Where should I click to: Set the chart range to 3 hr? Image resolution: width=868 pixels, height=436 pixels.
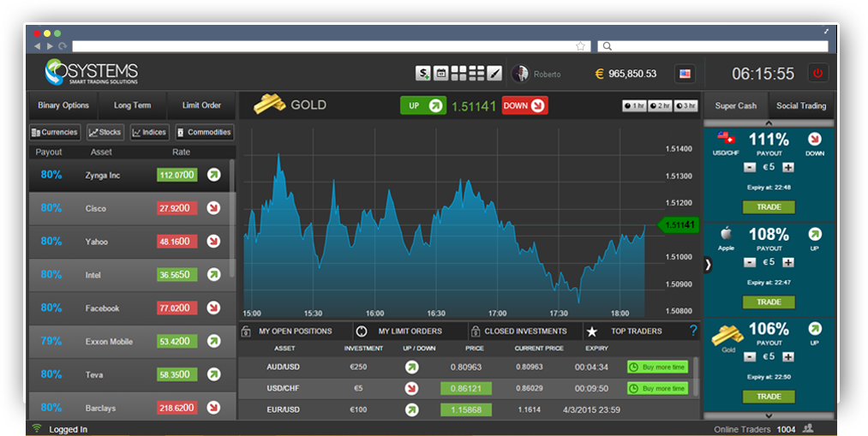click(x=685, y=105)
